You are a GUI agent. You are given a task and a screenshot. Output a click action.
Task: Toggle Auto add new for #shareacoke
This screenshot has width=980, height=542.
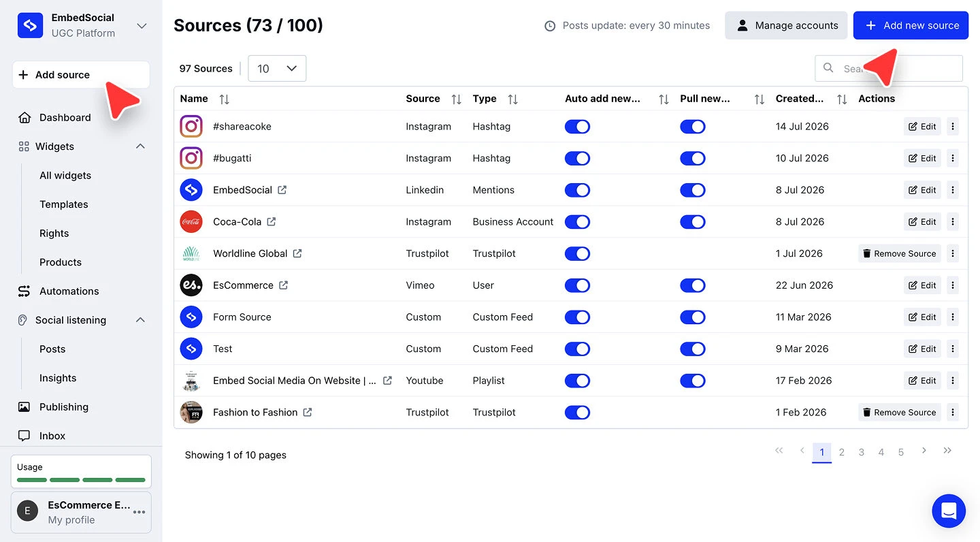point(577,127)
